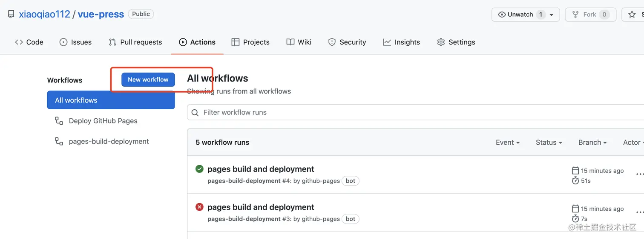Screen dimensions: 644x239
Task: Switch to the Pull requests tab
Action: [135, 42]
